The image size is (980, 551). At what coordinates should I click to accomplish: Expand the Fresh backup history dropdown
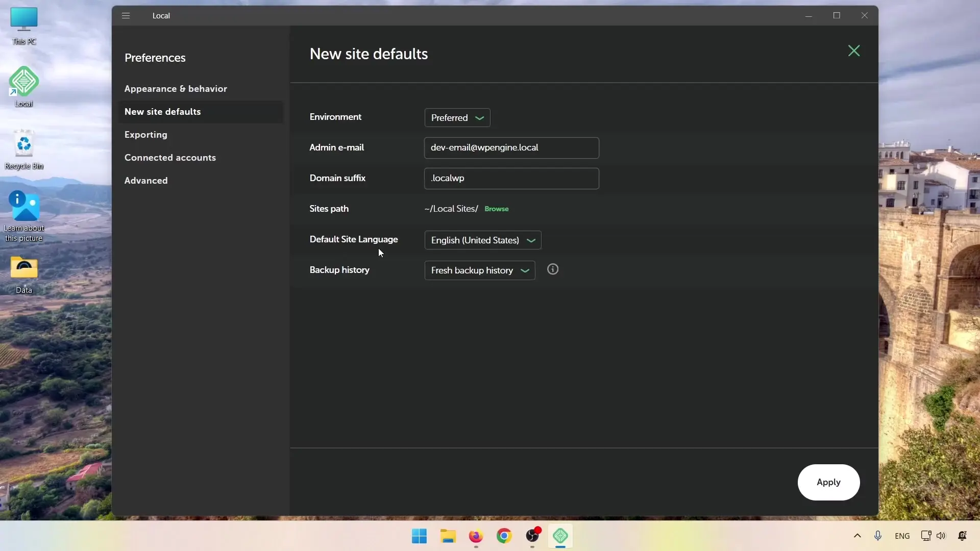point(480,270)
